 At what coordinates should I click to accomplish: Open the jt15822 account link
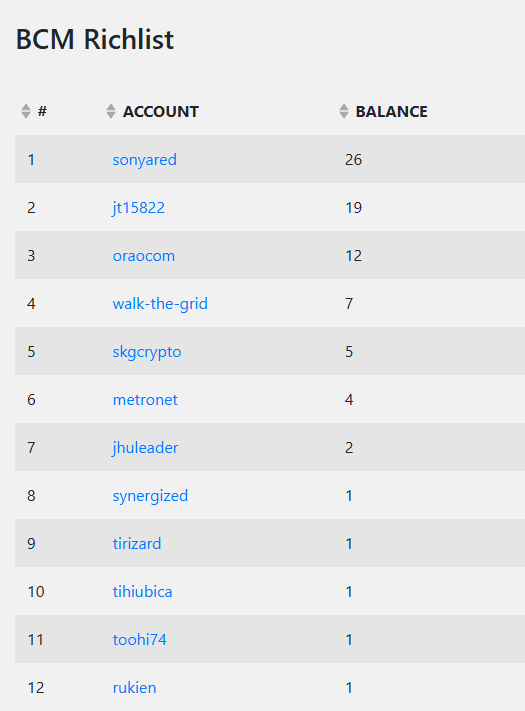(x=138, y=208)
